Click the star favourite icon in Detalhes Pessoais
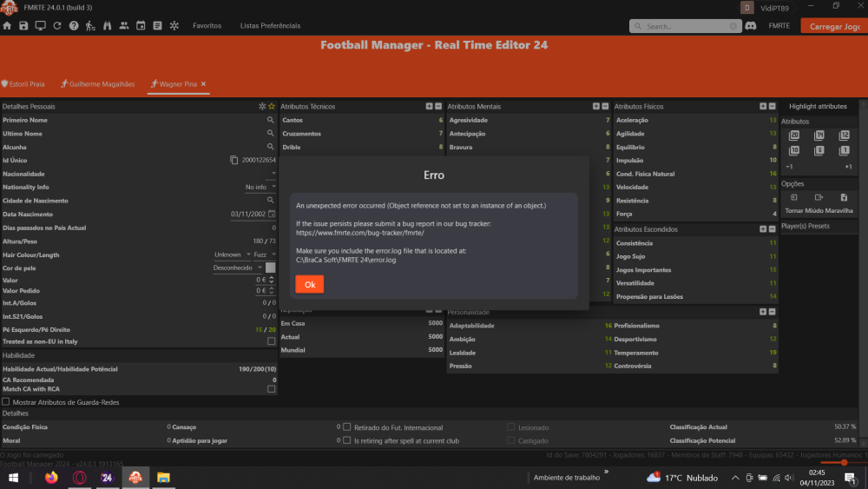Viewport: 868px width, 489px height. 272,106
